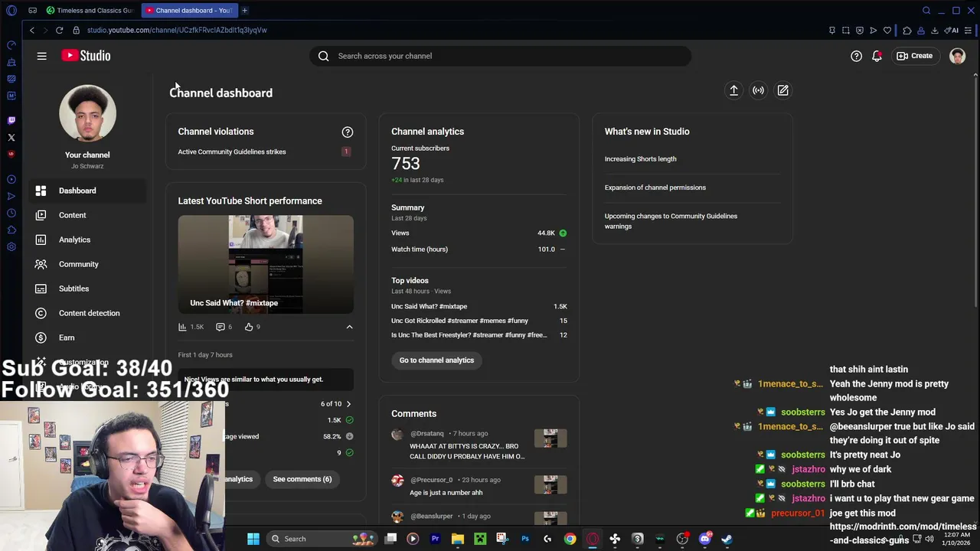This screenshot has width=980, height=551.
Task: Open the account avatar menu in header
Action: (x=957, y=56)
